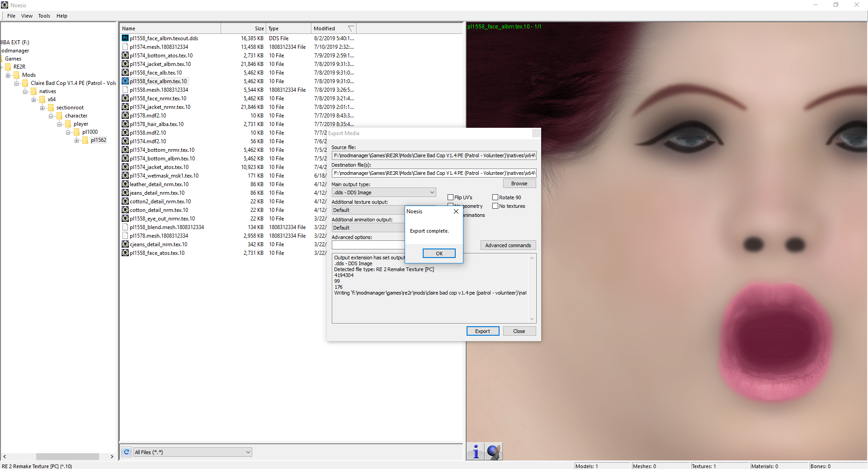This screenshot has width=868, height=469.
Task: Tick the Rotate 90 checkbox
Action: 495,197
